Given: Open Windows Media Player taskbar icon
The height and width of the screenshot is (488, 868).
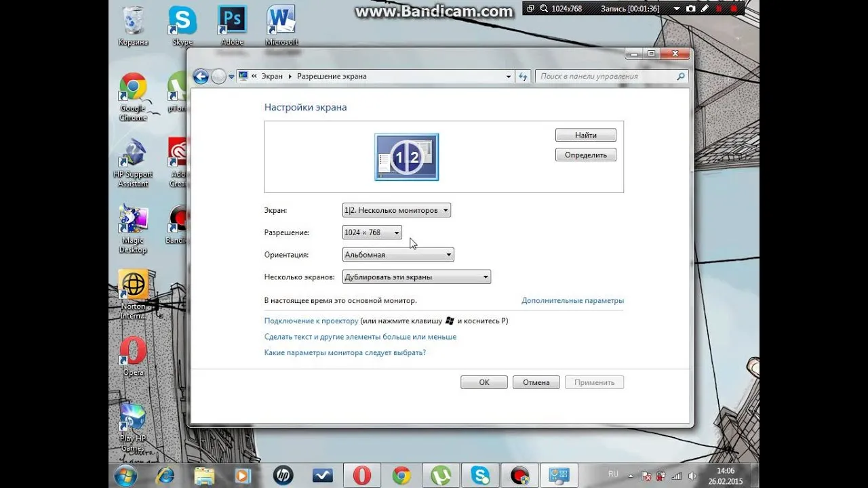Looking at the screenshot, I should click(243, 476).
